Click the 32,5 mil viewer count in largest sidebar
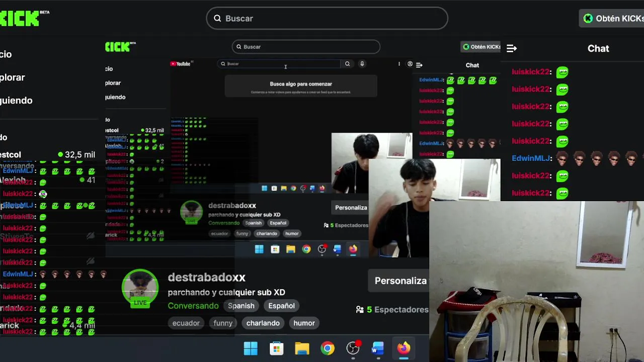 pos(76,155)
